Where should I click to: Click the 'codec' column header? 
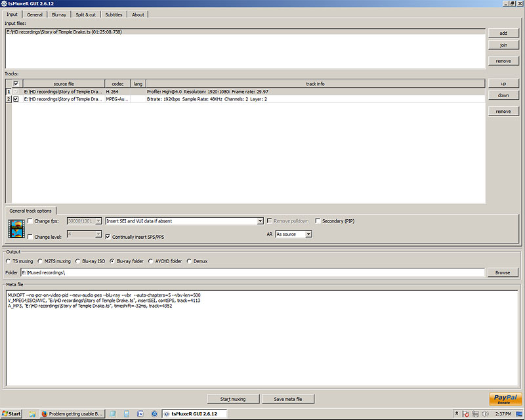point(117,84)
